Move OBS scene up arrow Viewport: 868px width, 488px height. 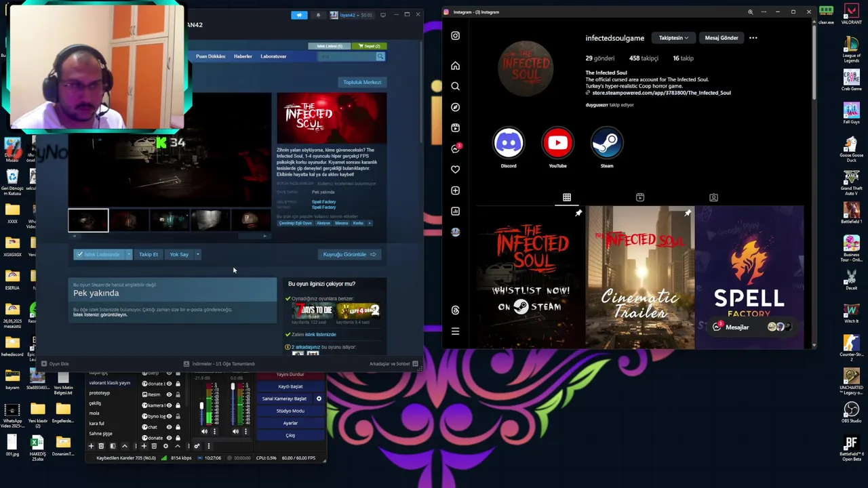[125, 446]
